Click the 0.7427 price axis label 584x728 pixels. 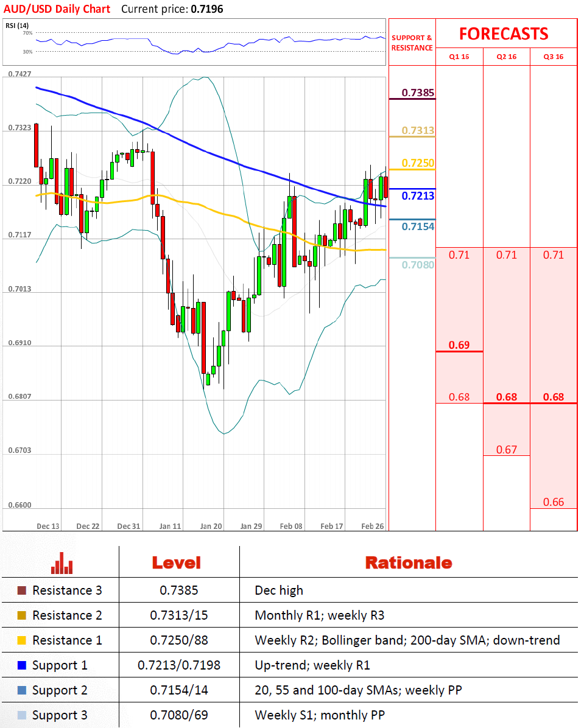[20, 74]
